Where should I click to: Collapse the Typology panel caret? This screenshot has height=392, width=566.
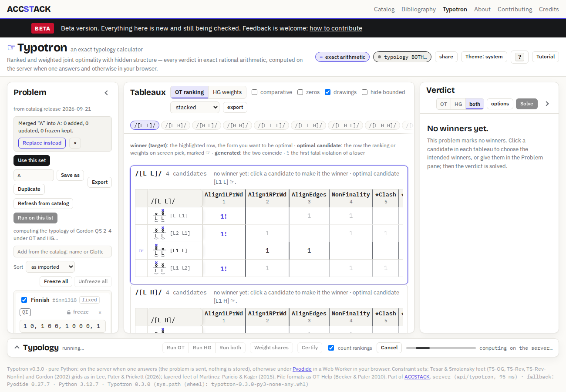pos(17,348)
